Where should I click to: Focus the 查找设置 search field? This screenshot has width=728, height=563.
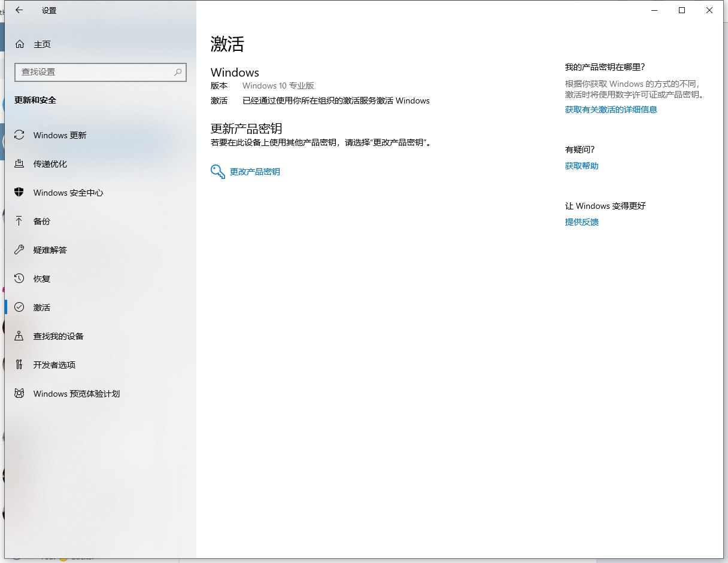(96, 72)
